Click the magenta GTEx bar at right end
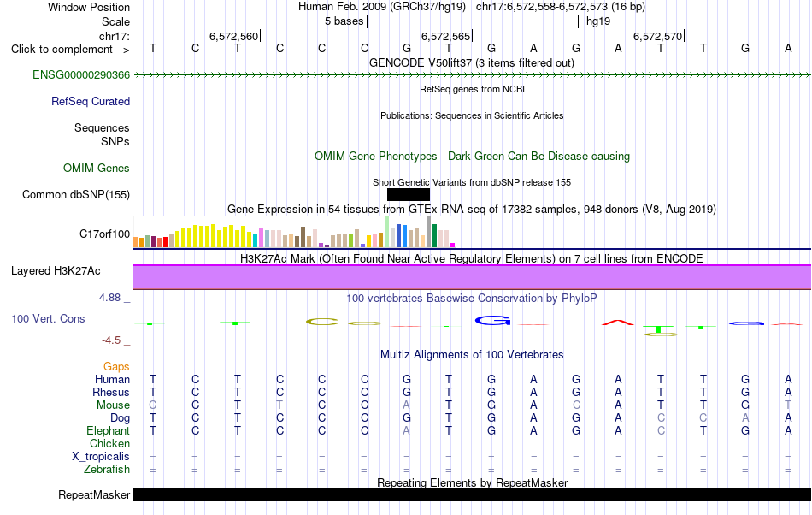This screenshot has width=812, height=515. tap(453, 245)
